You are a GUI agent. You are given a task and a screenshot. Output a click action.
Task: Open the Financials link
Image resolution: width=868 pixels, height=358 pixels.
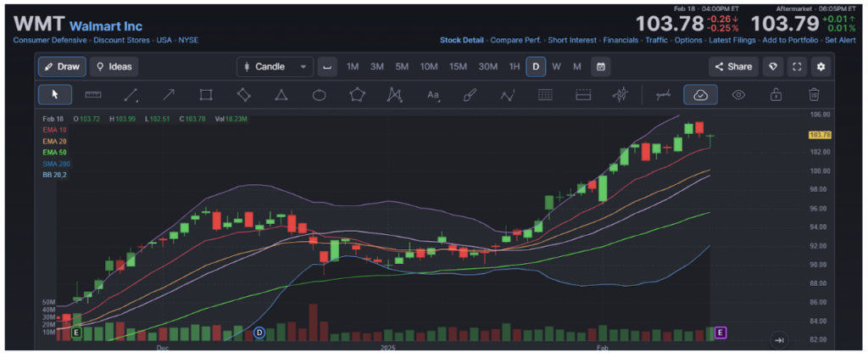click(x=621, y=41)
